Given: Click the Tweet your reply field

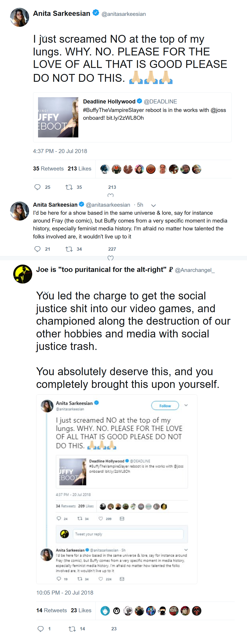Looking at the screenshot, I should point(128,534).
